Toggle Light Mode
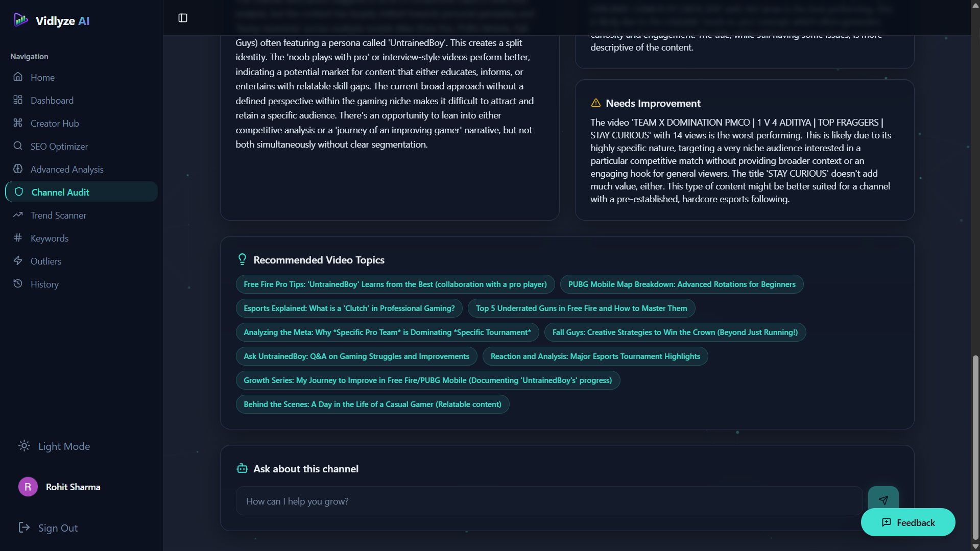 [53, 446]
